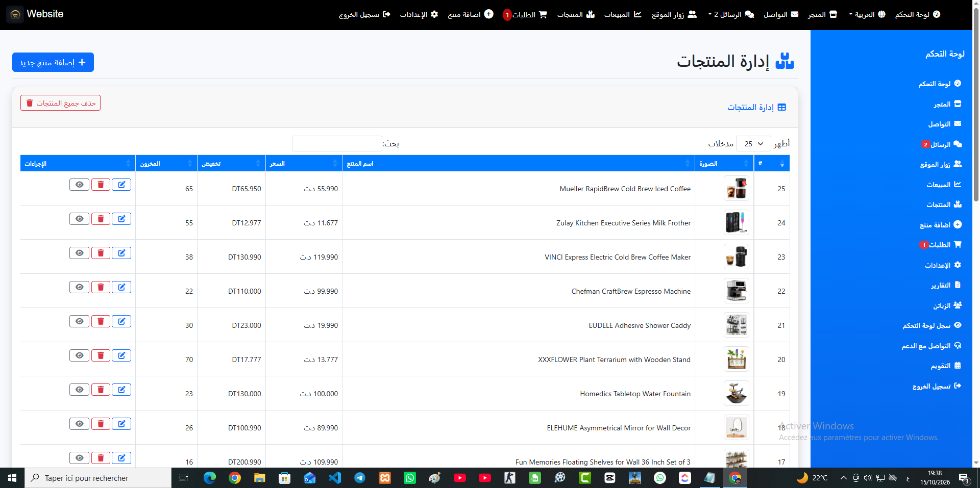Click حذف جميع المنتجات button

[x=60, y=103]
